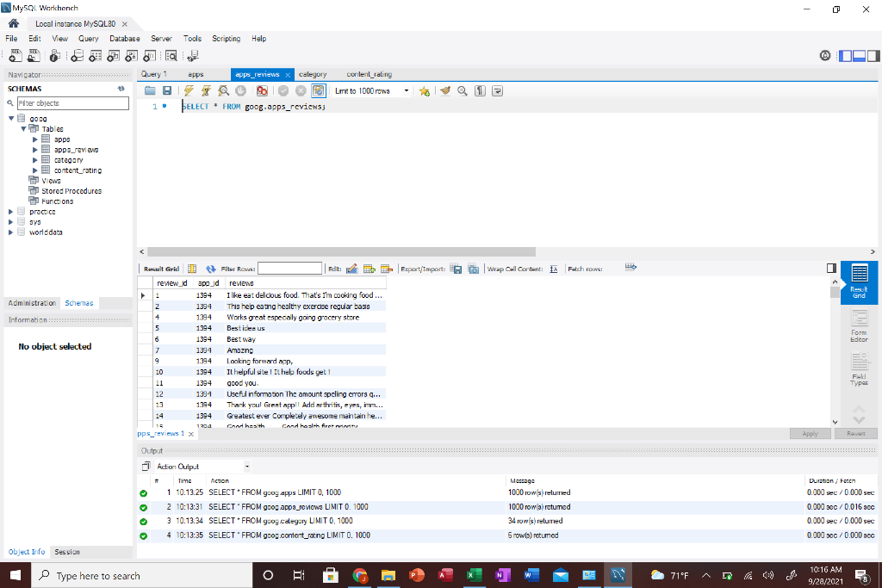Switch to category query tab
Screen dimensions: 882x588
312,74
